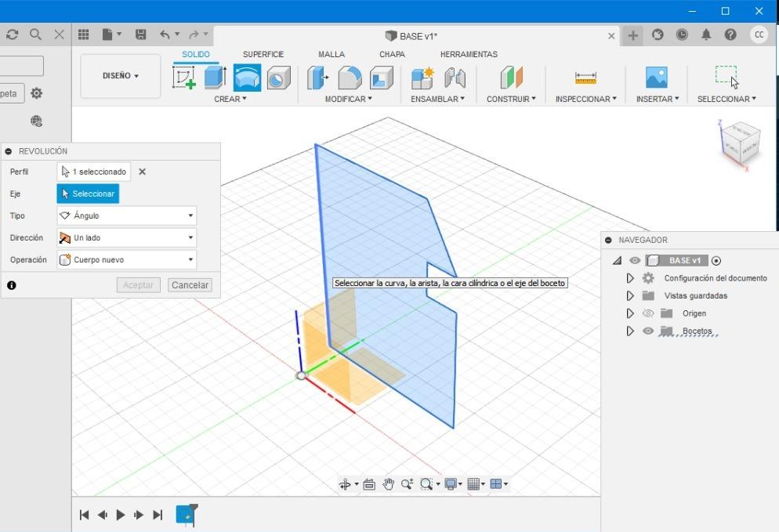
Task: Click the data panel grid icon
Action: point(83,34)
